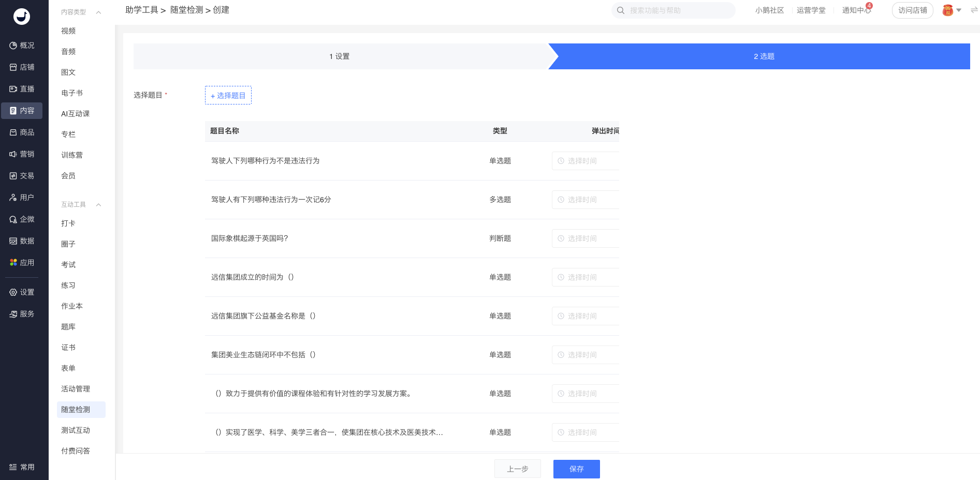Open 通知中心 notification center link

tap(855, 10)
